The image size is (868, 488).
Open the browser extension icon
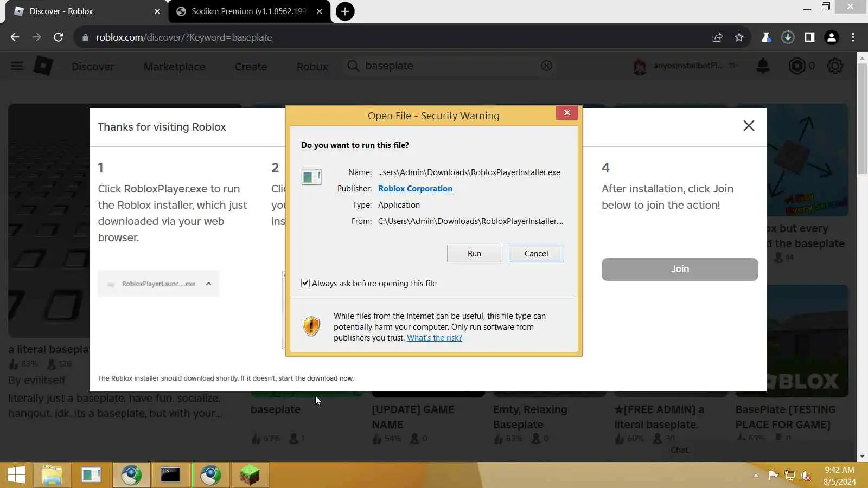tap(765, 37)
